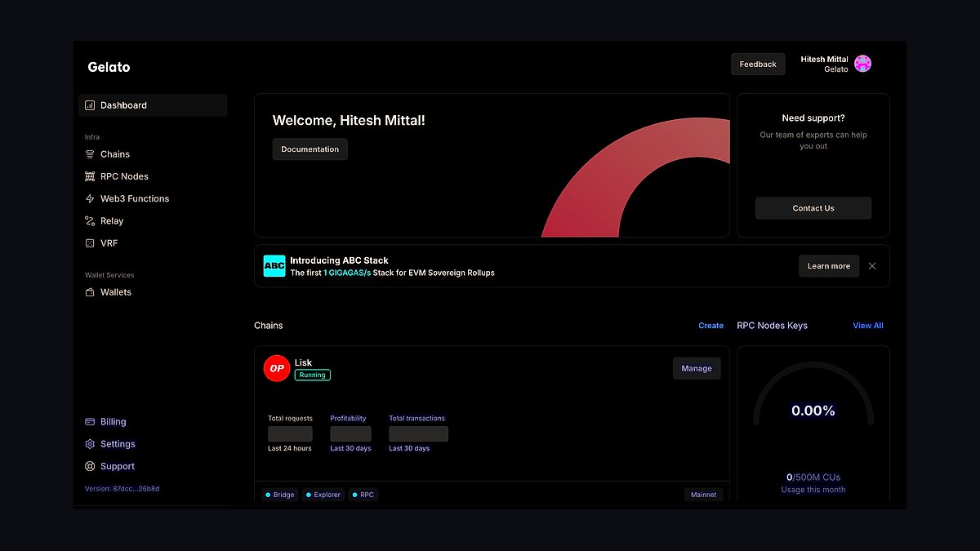The width and height of the screenshot is (980, 551).
Task: Click the RPC tag on Lisk card
Action: coord(363,495)
